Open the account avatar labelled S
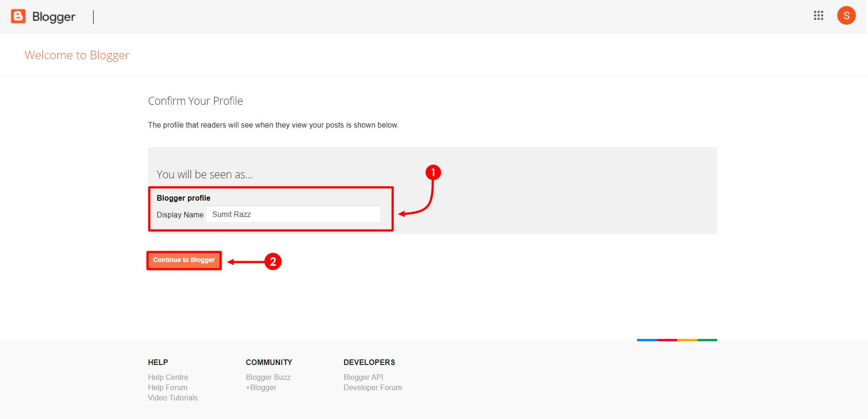Screen dimensions: 868x419 point(846,15)
